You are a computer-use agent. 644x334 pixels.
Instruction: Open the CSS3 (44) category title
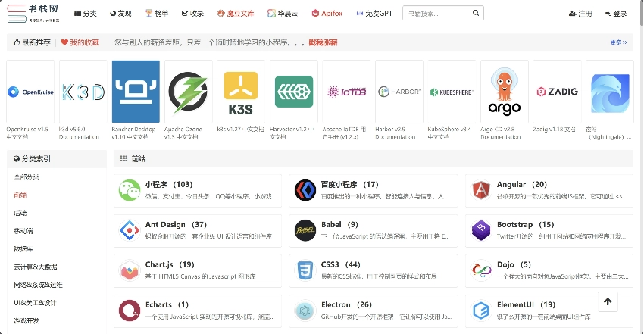[340, 264]
